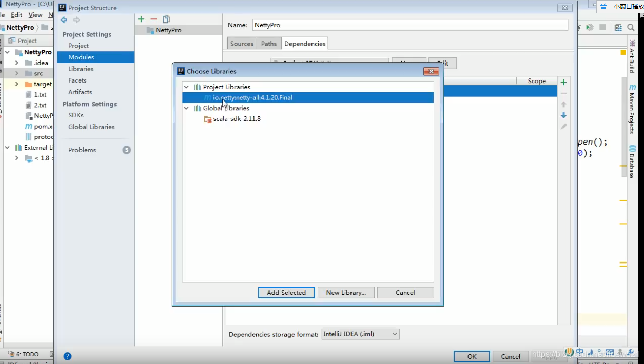Collapse the Global Libraries node

pos(186,108)
